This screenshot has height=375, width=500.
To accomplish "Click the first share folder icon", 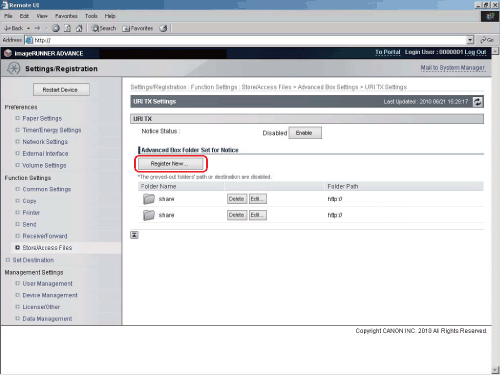I will (x=149, y=199).
